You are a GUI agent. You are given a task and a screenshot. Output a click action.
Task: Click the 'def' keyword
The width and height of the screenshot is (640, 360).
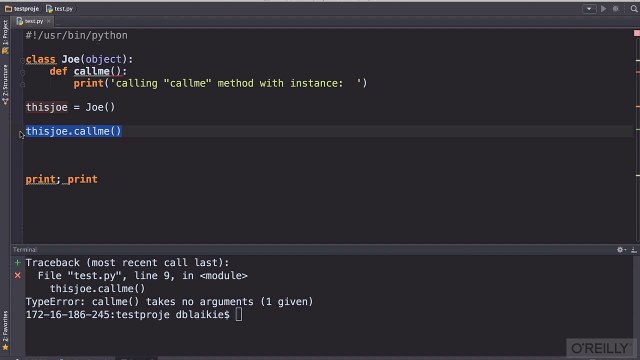pyautogui.click(x=58, y=71)
